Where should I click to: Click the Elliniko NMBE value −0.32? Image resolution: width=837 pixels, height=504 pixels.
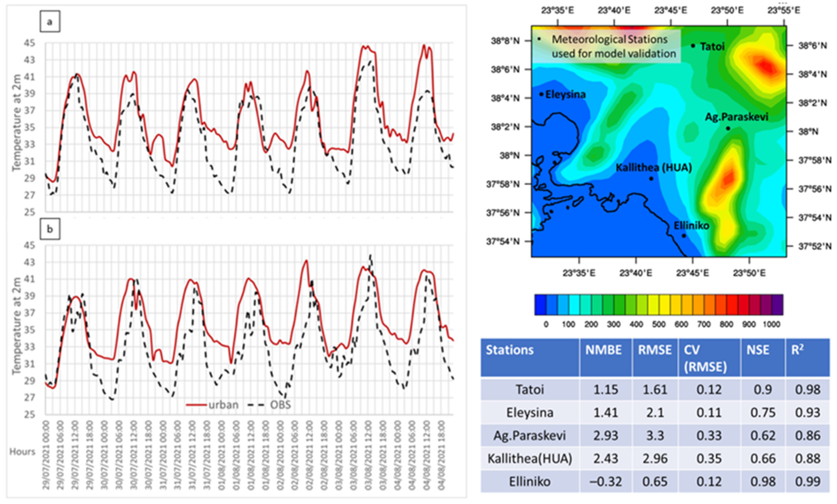606,481
